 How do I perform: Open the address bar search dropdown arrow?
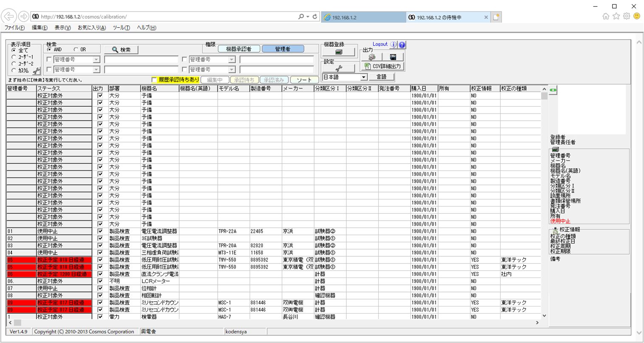coord(308,17)
